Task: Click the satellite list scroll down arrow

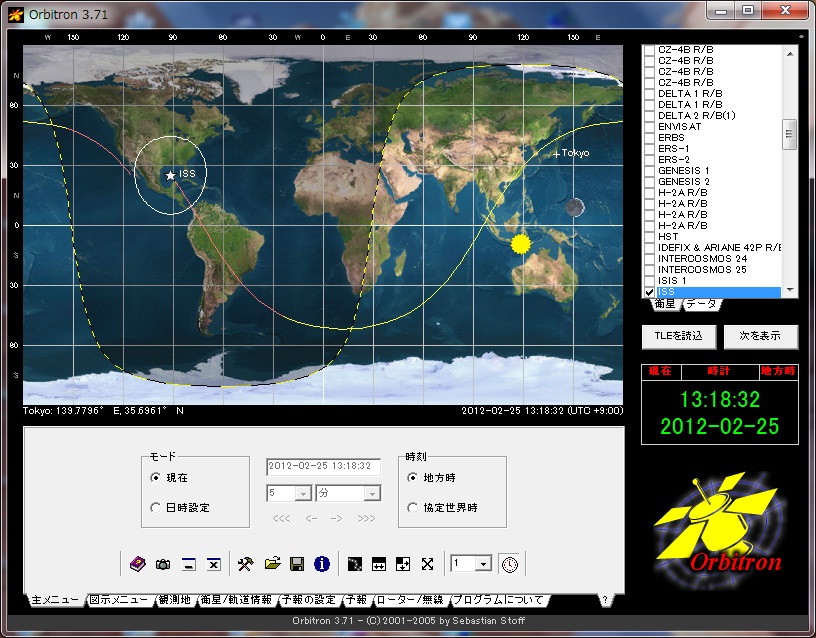Action: click(x=790, y=290)
